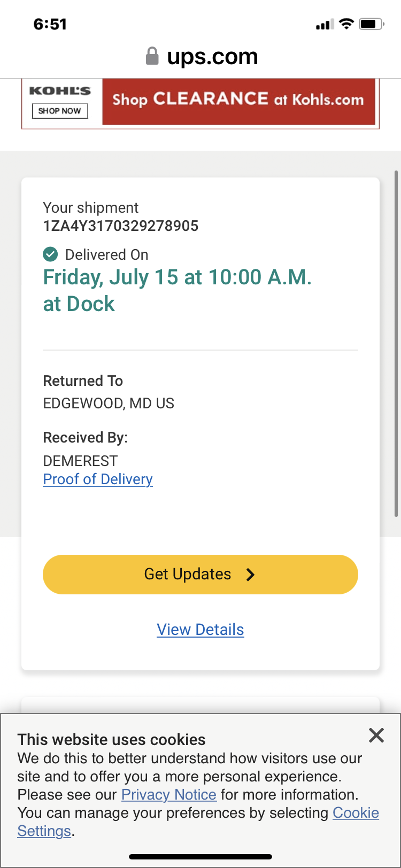The height and width of the screenshot is (868, 401).
Task: Click the chevron arrow on Get Updates
Action: pyautogui.click(x=250, y=575)
